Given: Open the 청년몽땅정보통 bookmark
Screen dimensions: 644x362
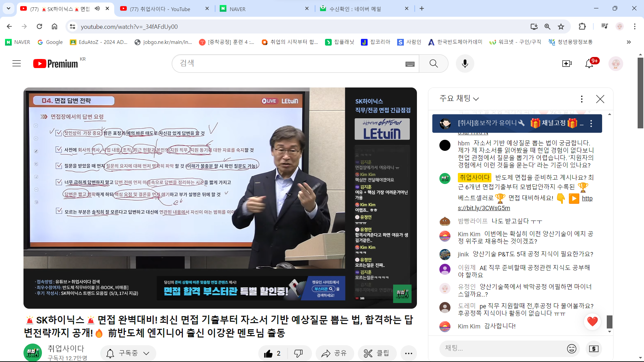Looking at the screenshot, I should [x=571, y=42].
